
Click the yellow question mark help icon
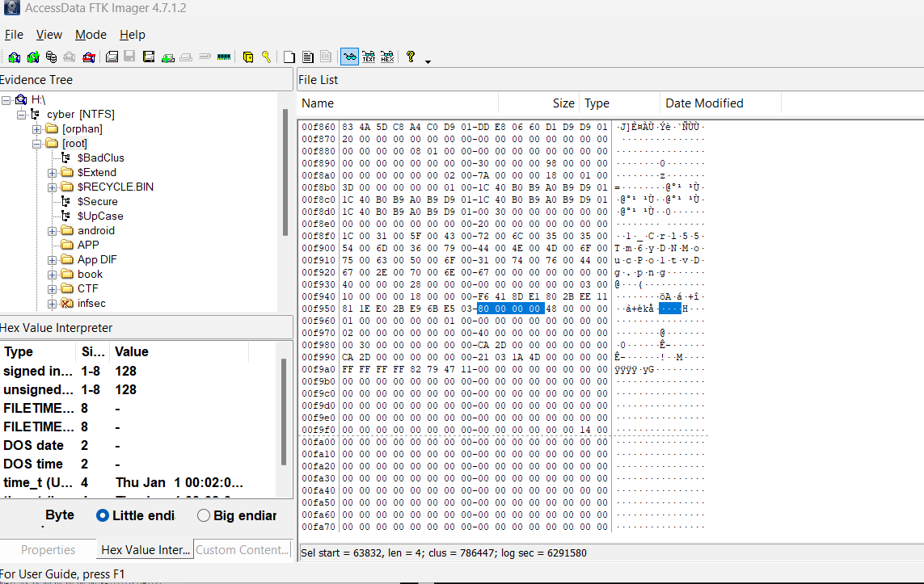click(x=411, y=57)
